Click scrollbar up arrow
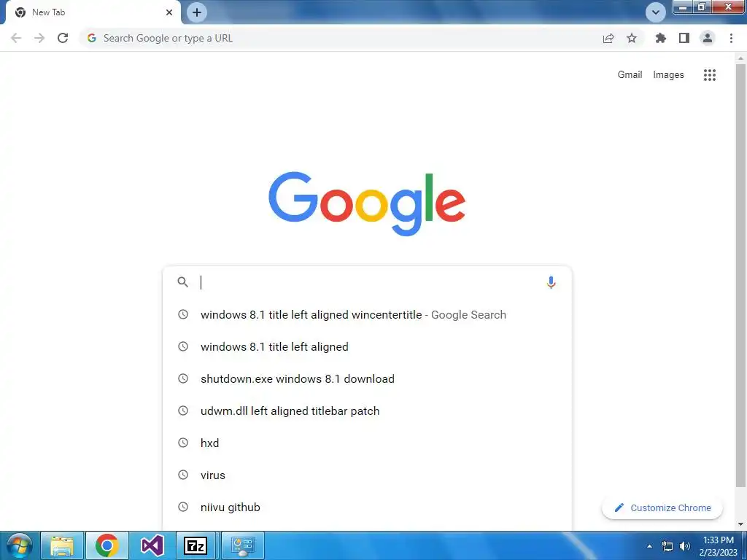747x560 pixels. point(740,58)
